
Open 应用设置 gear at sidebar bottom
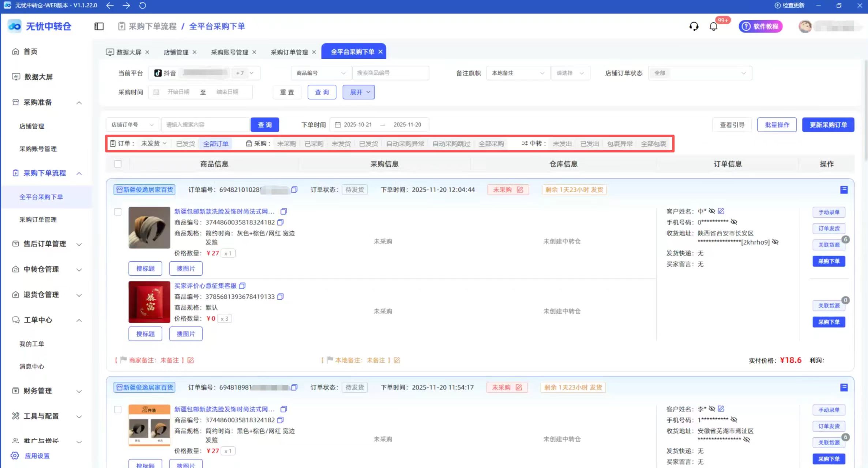point(15,456)
